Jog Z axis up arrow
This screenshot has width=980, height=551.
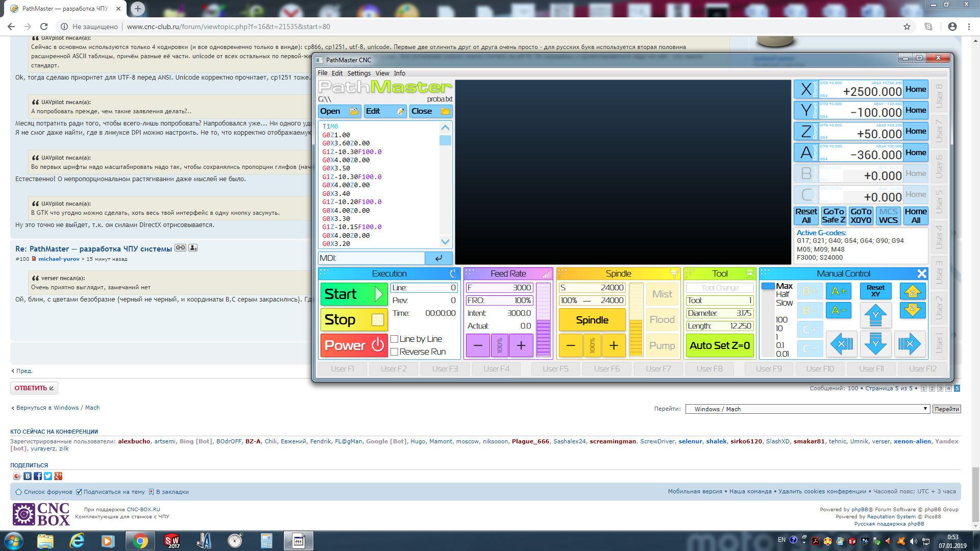[x=912, y=291]
